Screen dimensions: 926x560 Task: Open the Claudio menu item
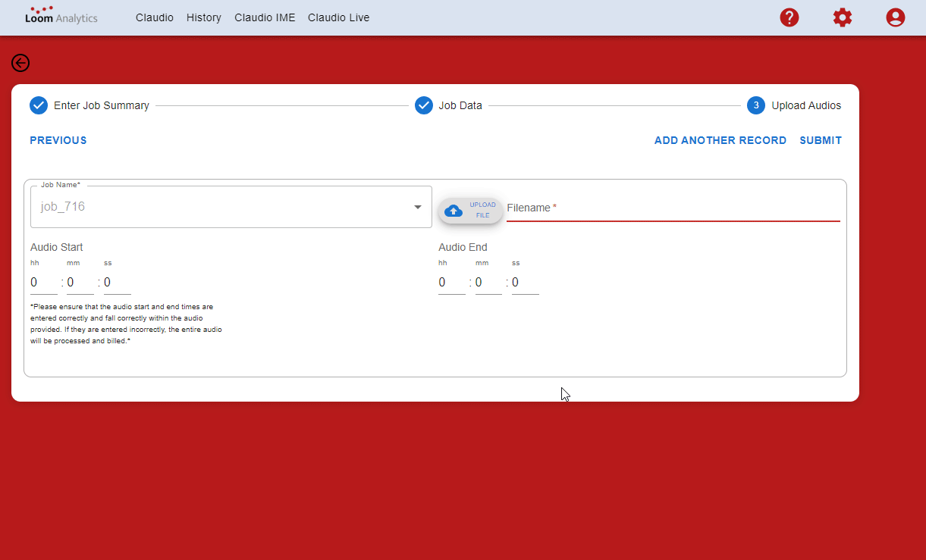155,17
